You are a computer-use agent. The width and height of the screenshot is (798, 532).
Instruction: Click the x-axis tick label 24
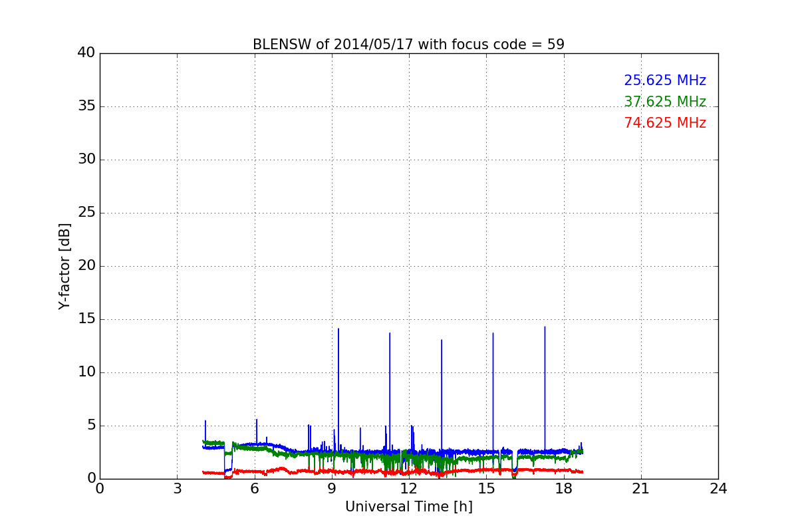[x=718, y=488]
